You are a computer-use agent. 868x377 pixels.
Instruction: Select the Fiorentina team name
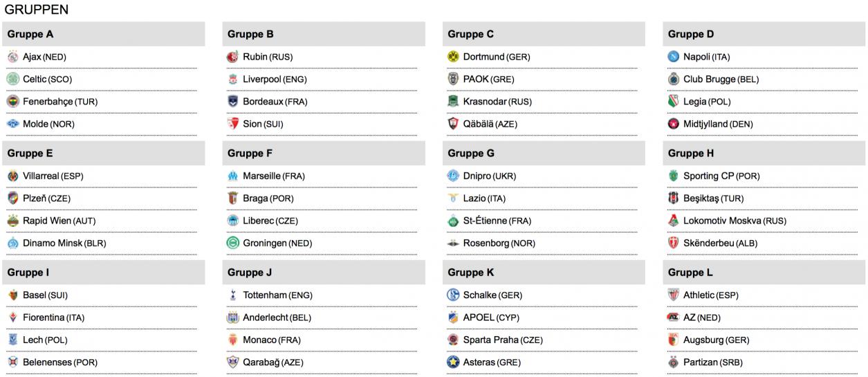44,318
